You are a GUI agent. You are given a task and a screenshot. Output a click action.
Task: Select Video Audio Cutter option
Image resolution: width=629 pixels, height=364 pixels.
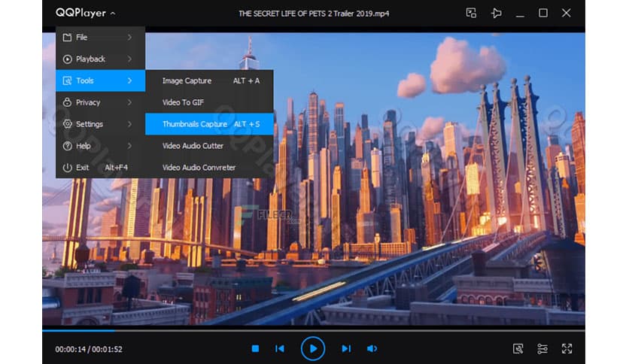pyautogui.click(x=209, y=145)
